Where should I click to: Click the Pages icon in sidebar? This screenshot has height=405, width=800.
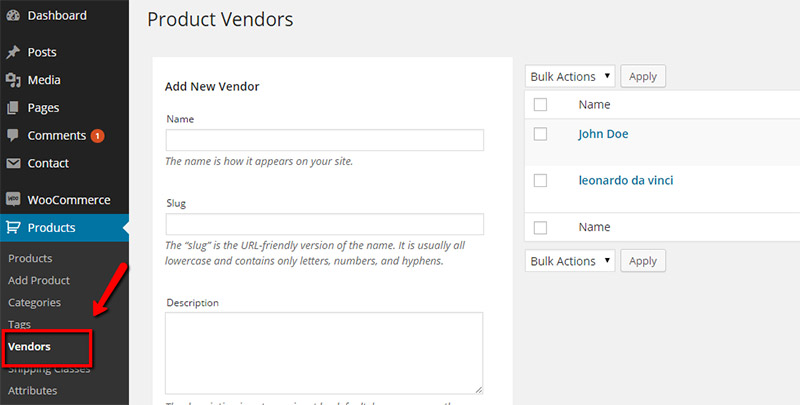click(x=13, y=108)
